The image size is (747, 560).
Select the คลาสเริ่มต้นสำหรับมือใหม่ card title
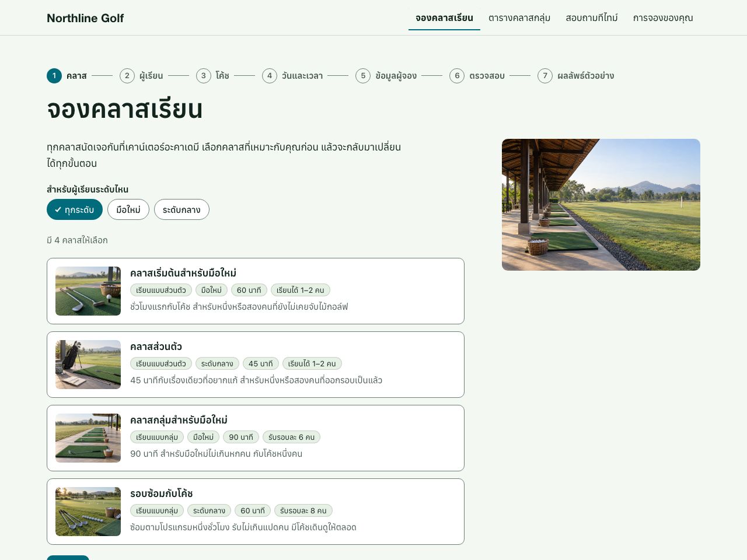click(x=183, y=273)
